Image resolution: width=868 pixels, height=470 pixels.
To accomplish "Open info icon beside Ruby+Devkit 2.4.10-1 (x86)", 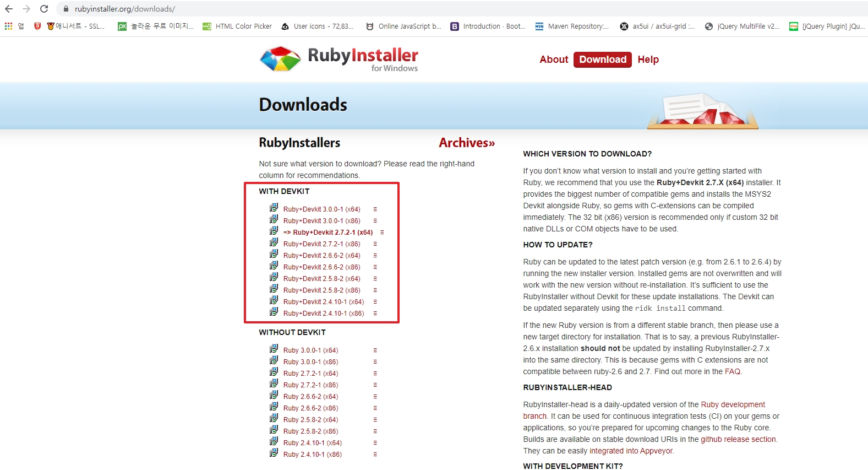I will coord(375,314).
